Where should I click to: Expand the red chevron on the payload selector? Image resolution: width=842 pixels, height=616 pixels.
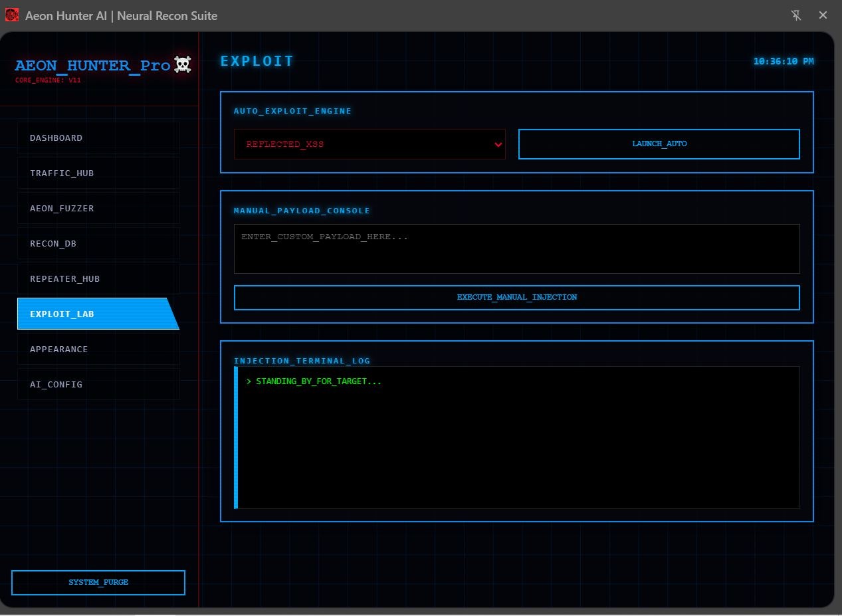[x=498, y=144]
